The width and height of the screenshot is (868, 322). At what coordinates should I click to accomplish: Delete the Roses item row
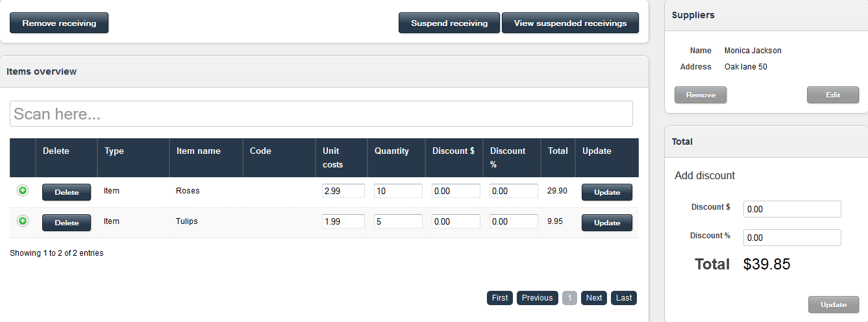[x=66, y=192]
